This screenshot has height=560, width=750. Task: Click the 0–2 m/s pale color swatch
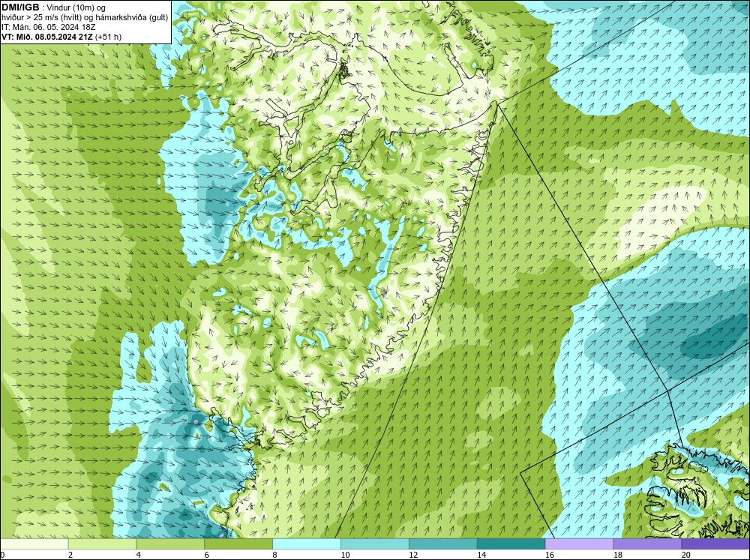[x=34, y=544]
